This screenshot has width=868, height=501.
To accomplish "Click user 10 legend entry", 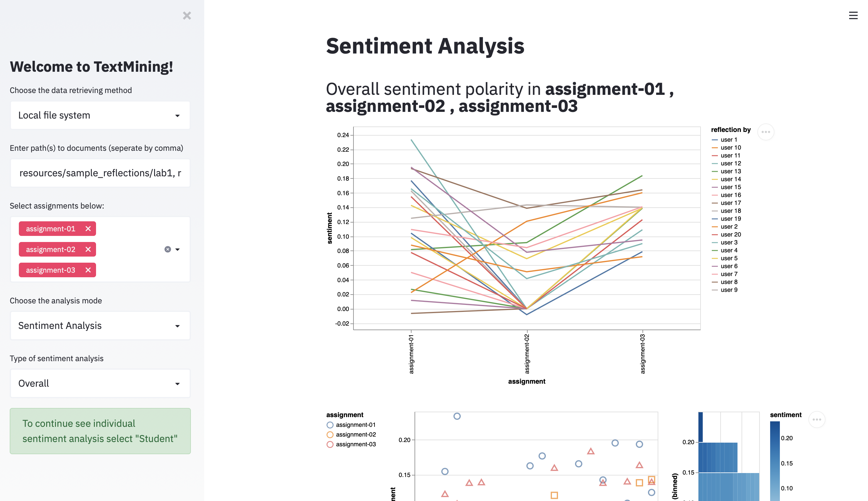I will (726, 148).
